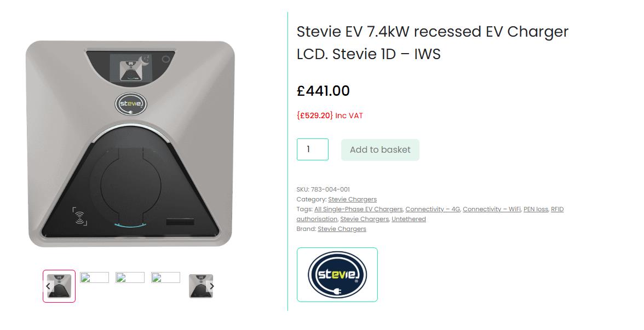Select the fourth gallery thumbnail

coord(165,277)
